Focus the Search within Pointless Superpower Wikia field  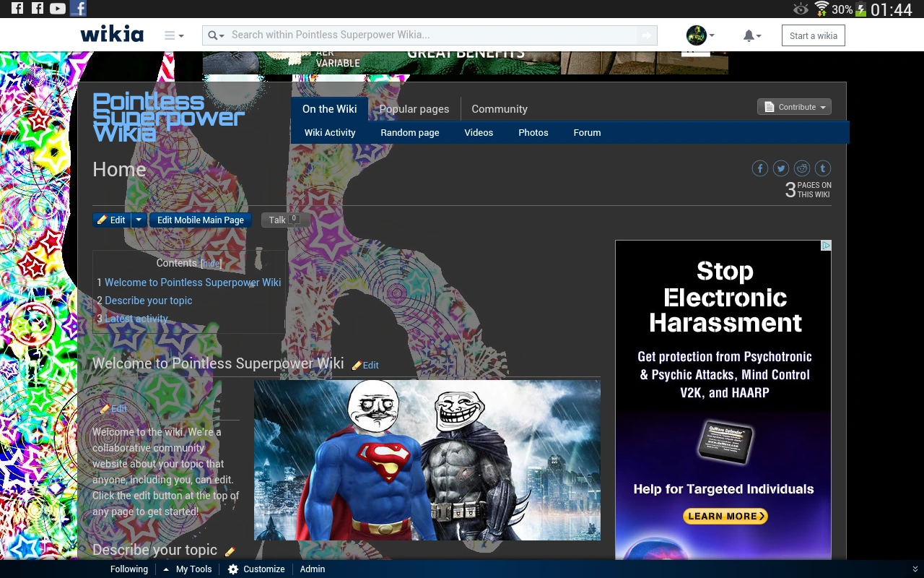coord(432,35)
